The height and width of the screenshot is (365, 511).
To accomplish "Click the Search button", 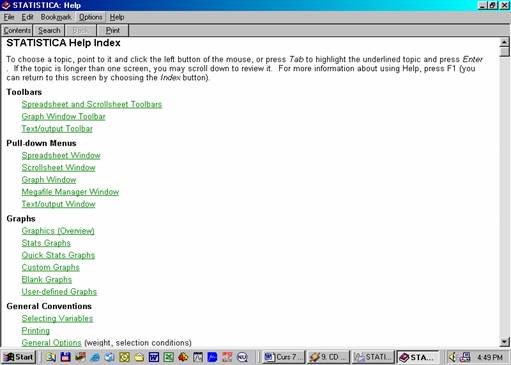I will click(x=49, y=30).
